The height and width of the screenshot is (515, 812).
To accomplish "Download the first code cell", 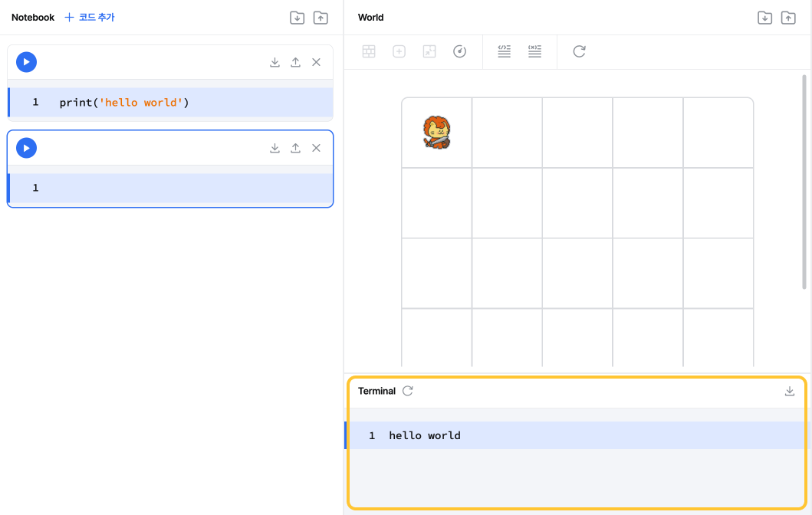I will click(275, 62).
